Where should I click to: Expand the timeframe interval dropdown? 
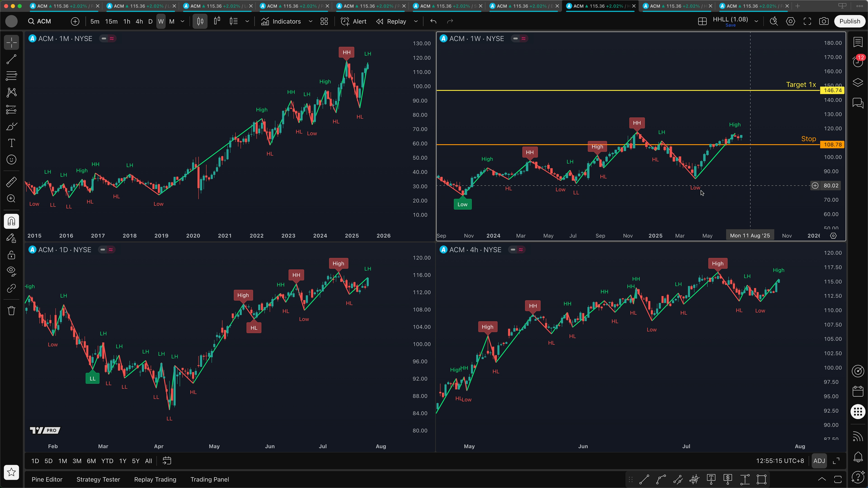(183, 21)
